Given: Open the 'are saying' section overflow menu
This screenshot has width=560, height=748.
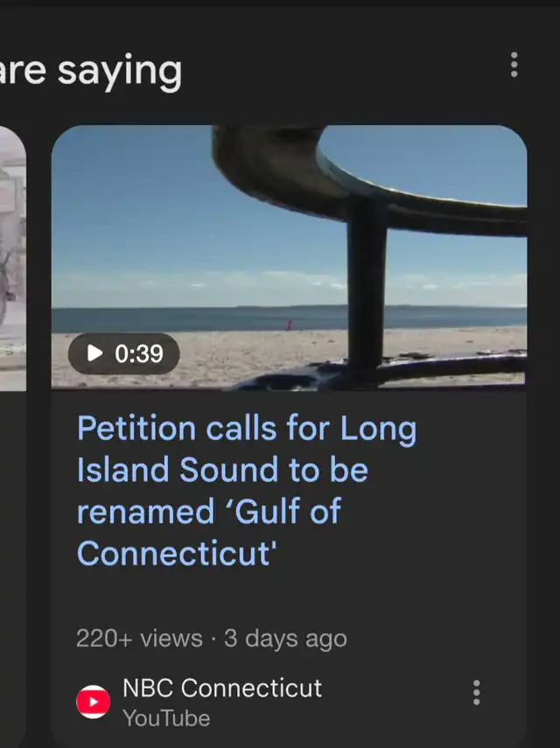Looking at the screenshot, I should click(514, 64).
